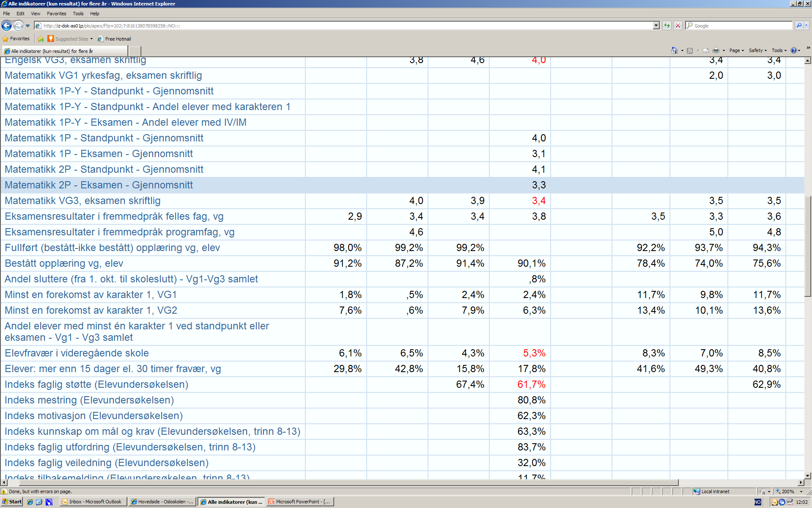The height and width of the screenshot is (508, 812).
Task: Click the horizontal scrollbar left arrow
Action: [x=4, y=483]
